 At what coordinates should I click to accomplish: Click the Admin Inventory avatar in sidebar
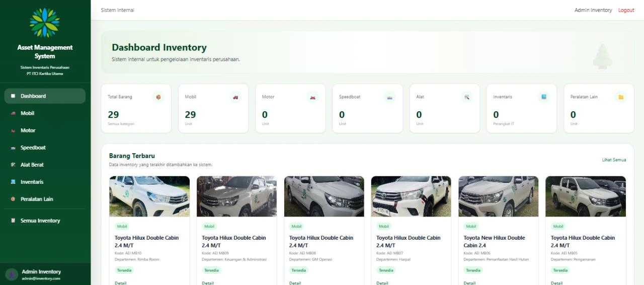pyautogui.click(x=12, y=274)
